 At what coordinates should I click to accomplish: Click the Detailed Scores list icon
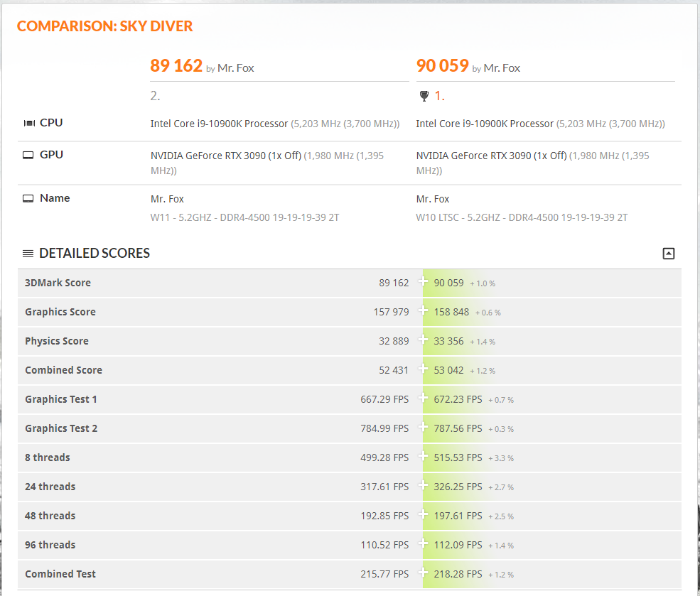tap(28, 254)
